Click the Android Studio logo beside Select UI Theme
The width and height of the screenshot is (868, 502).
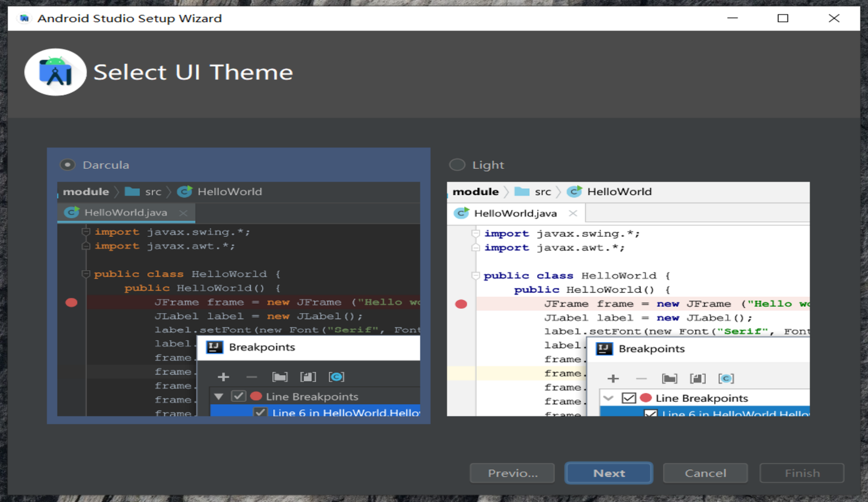(55, 72)
